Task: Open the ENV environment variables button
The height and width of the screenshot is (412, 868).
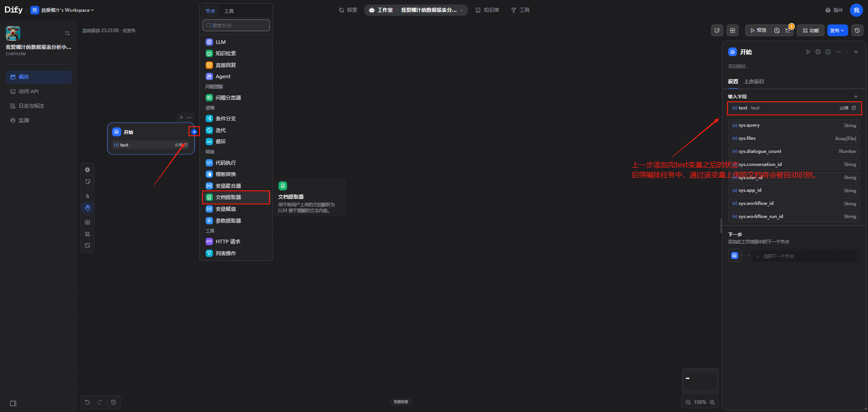Action: tap(732, 30)
